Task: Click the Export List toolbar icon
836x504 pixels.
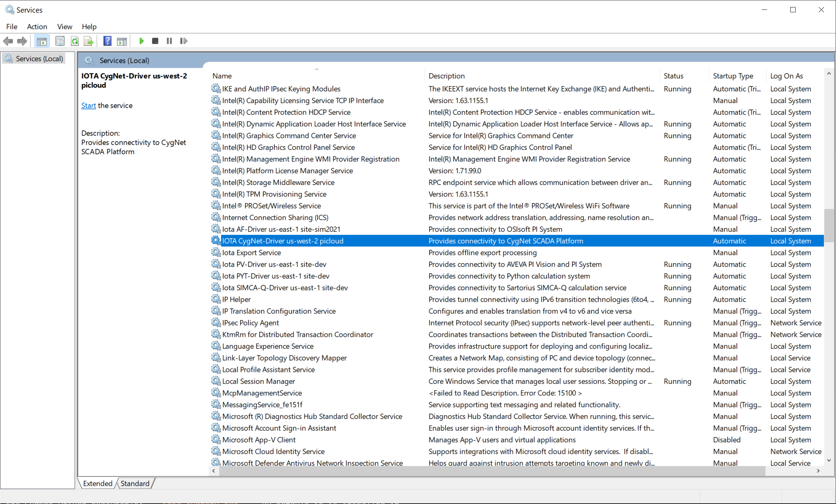Action: 89,41
